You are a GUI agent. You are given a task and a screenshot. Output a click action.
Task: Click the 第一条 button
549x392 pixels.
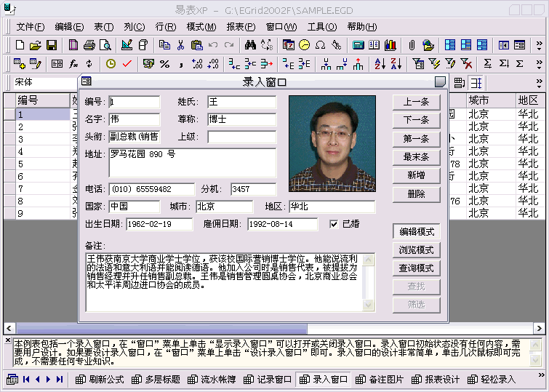417,139
